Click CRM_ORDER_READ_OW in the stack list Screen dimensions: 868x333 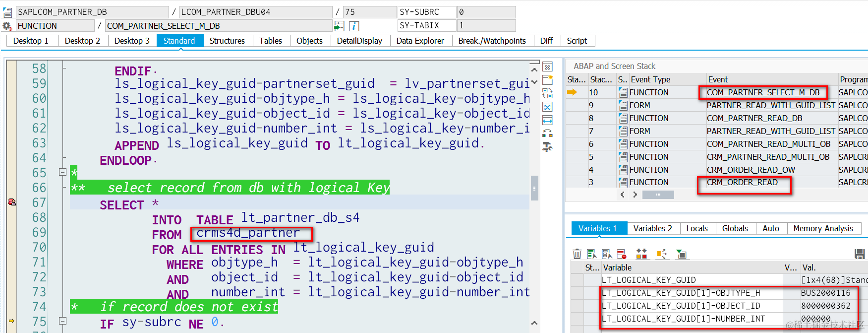(x=751, y=170)
